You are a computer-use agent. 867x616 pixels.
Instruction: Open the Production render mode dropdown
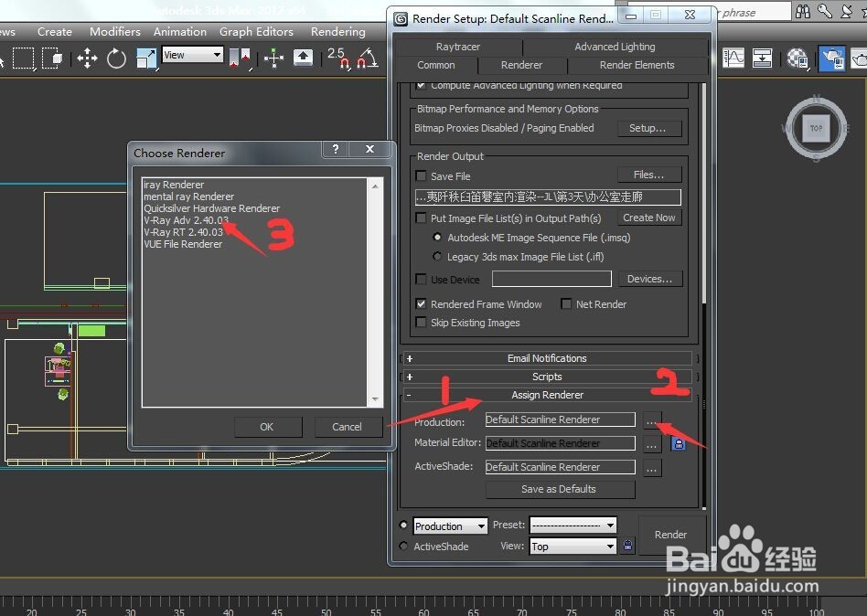coord(450,526)
